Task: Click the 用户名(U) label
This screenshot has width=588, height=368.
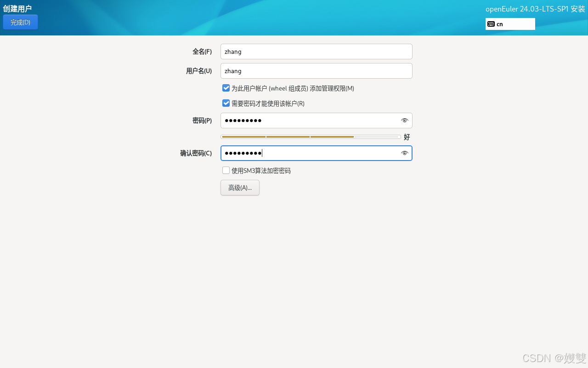Action: (199, 71)
